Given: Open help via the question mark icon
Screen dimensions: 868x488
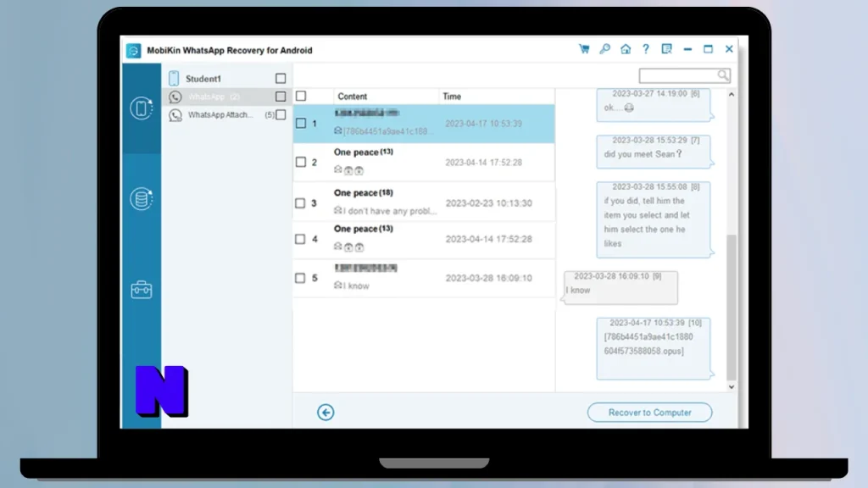Looking at the screenshot, I should [x=645, y=49].
